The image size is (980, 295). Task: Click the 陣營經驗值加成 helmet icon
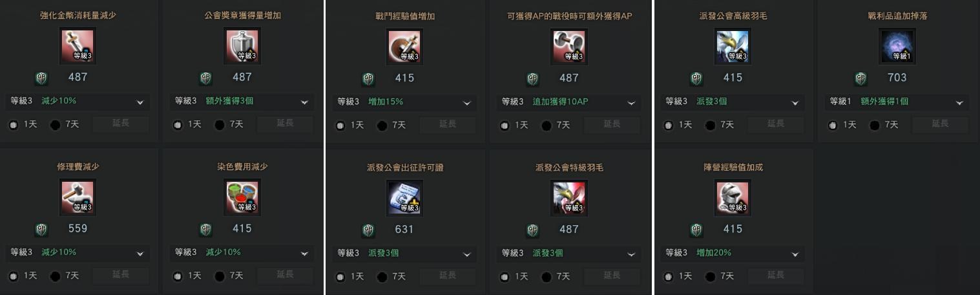(733, 198)
